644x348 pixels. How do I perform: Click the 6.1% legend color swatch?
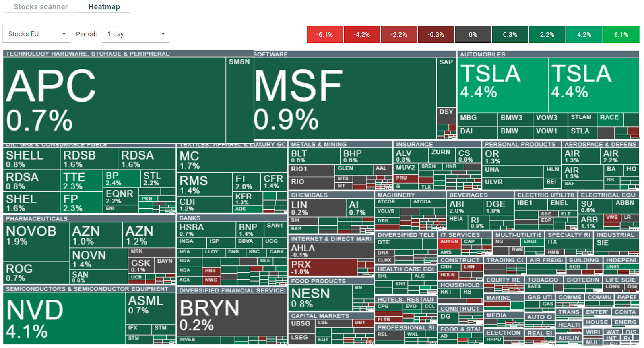tap(621, 34)
